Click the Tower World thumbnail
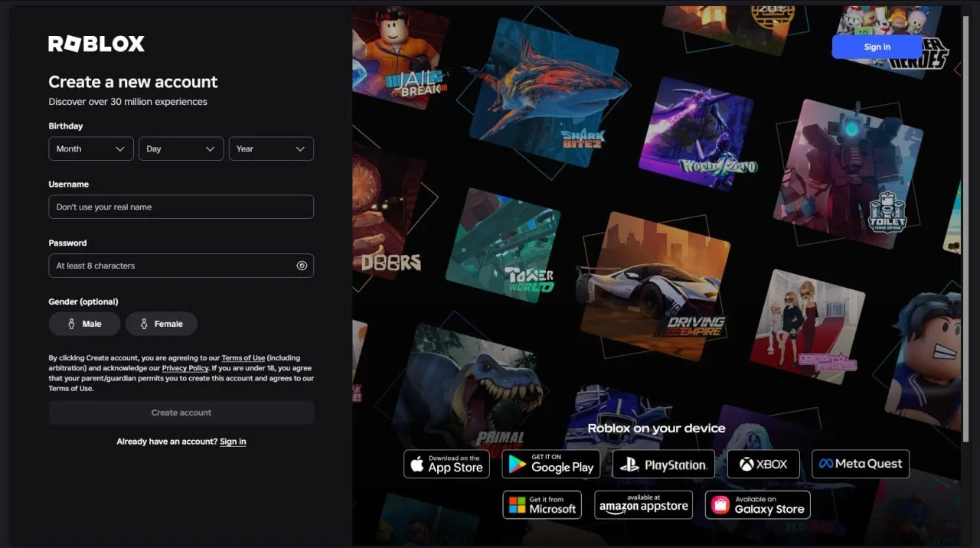 point(503,245)
